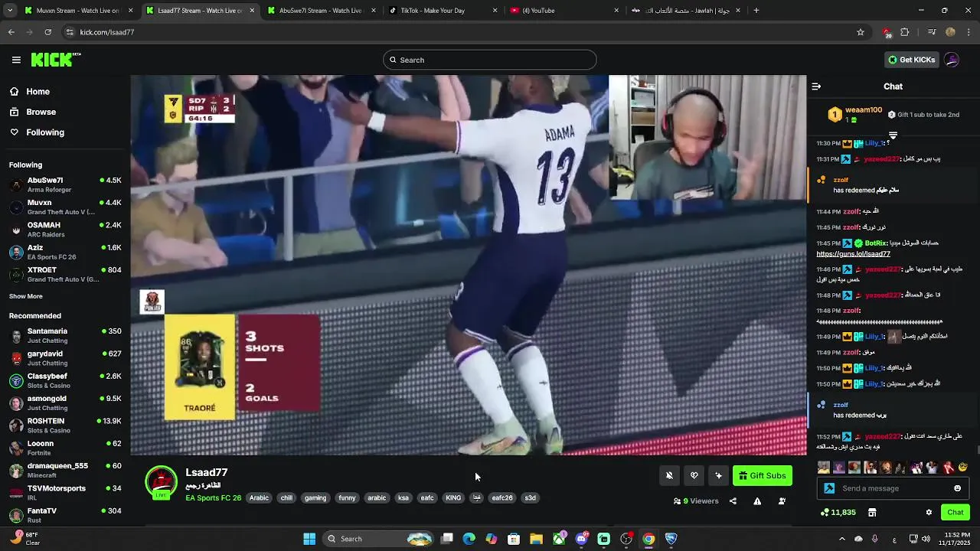The height and width of the screenshot is (551, 980).
Task: Collapse the chat panel using arrow icon
Action: pyautogui.click(x=816, y=86)
